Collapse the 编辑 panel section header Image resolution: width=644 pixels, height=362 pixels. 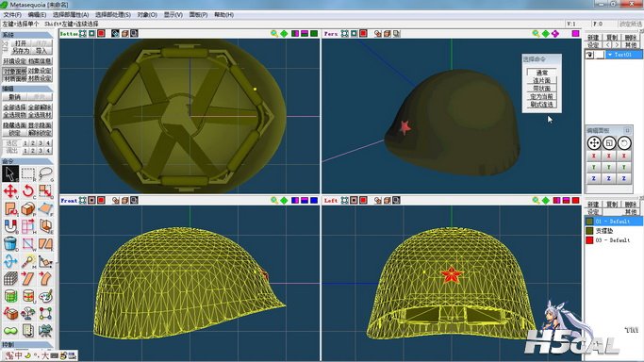click(x=26, y=89)
